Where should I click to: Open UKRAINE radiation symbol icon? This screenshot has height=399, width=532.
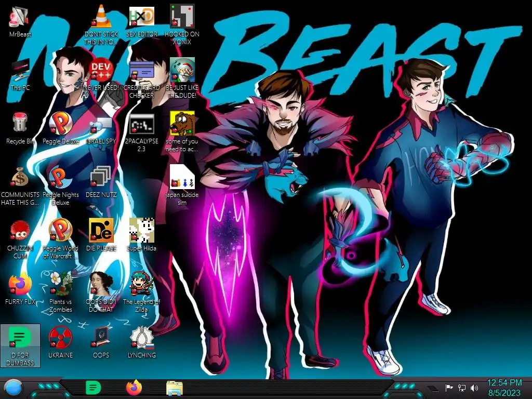(60, 338)
